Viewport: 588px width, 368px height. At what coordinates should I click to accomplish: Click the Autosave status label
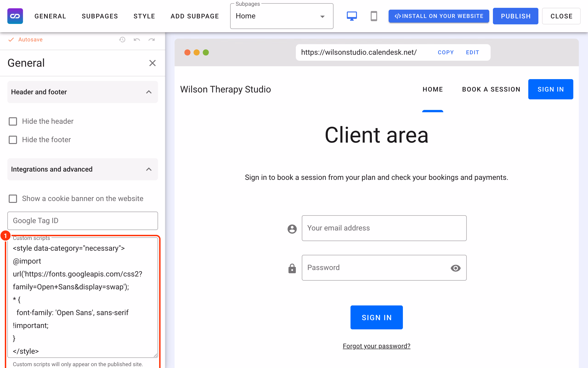point(30,39)
